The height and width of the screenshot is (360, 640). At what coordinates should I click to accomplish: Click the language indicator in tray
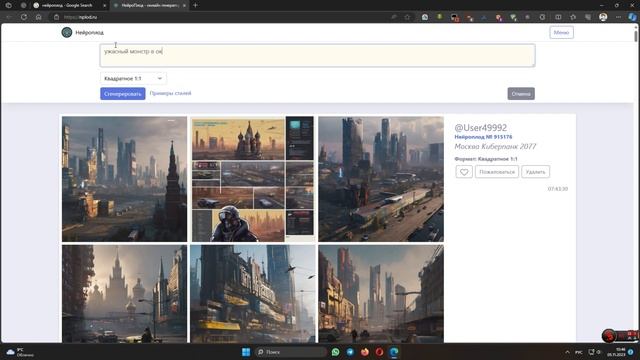(579, 352)
